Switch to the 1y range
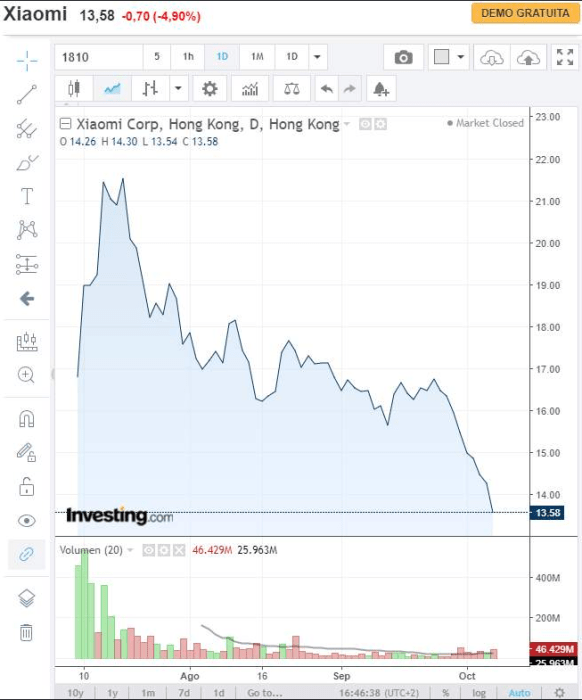The image size is (582, 700). [x=112, y=693]
